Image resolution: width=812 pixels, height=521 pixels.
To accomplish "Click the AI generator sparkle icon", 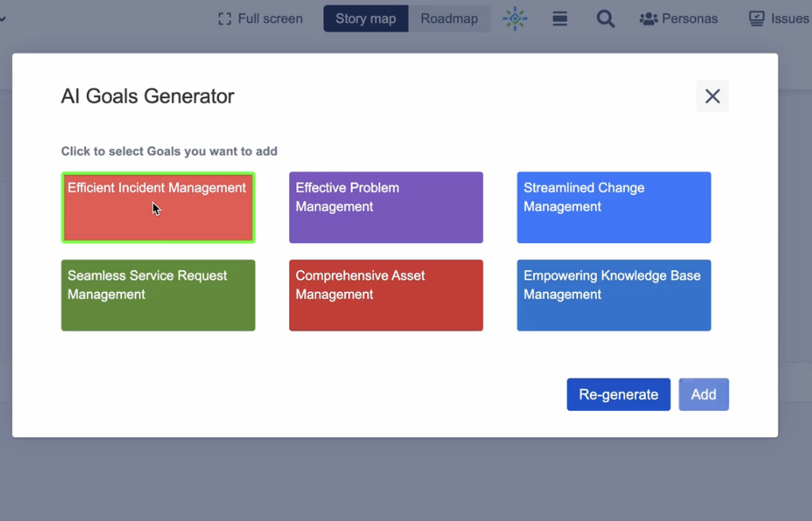I will [x=515, y=18].
